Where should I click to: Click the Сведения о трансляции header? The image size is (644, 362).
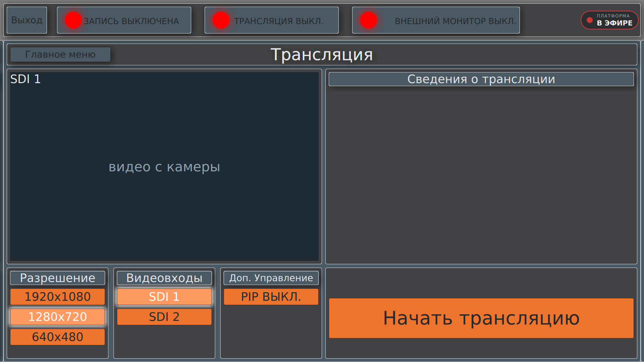[481, 79]
